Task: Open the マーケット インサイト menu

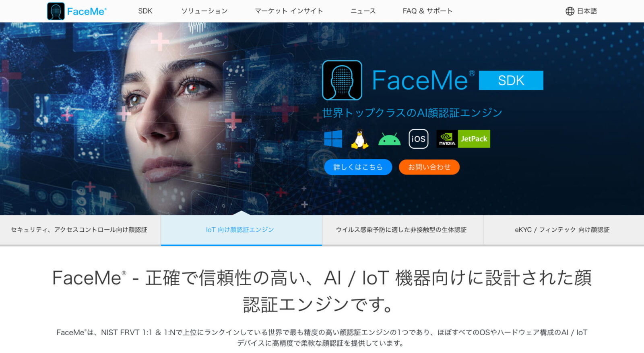Action: (289, 11)
